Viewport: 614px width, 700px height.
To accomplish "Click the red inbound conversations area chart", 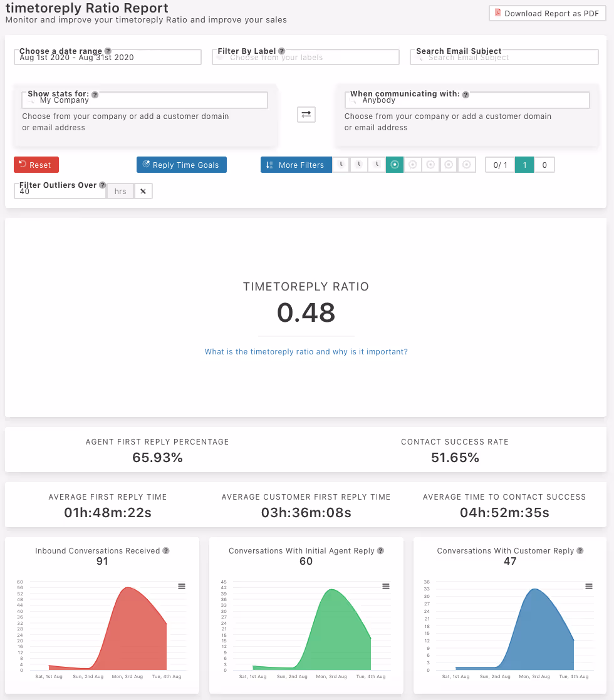I will 107,629.
